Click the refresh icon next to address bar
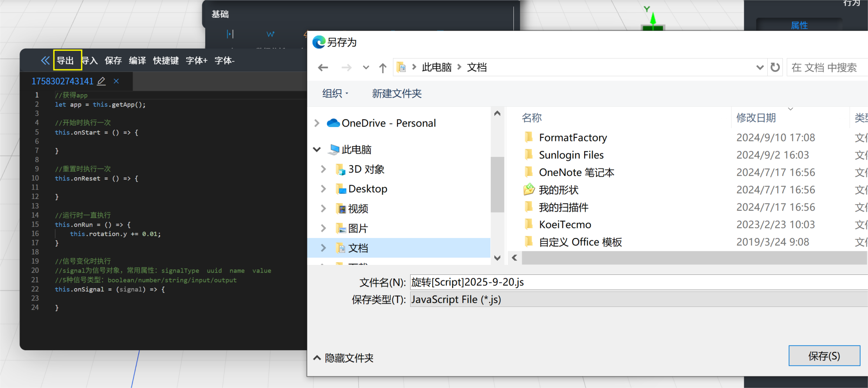The image size is (868, 388). click(x=775, y=68)
